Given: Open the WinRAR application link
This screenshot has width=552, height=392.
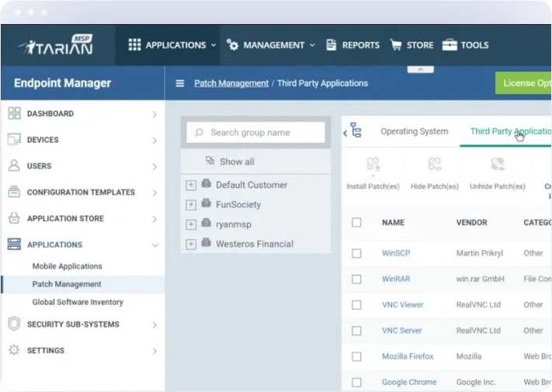Looking at the screenshot, I should (x=396, y=279).
